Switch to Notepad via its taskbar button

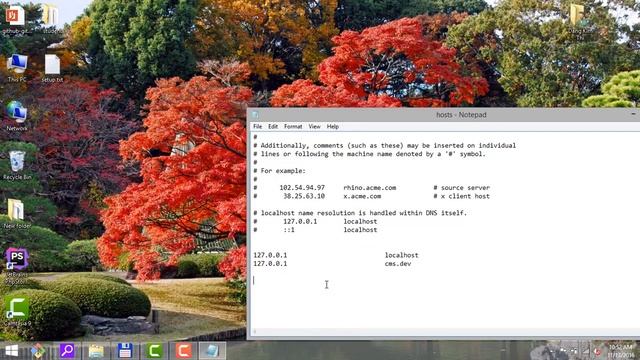coord(212,351)
